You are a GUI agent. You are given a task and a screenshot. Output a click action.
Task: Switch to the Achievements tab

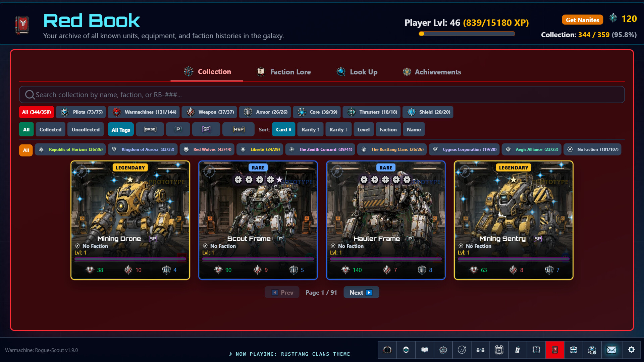432,72
